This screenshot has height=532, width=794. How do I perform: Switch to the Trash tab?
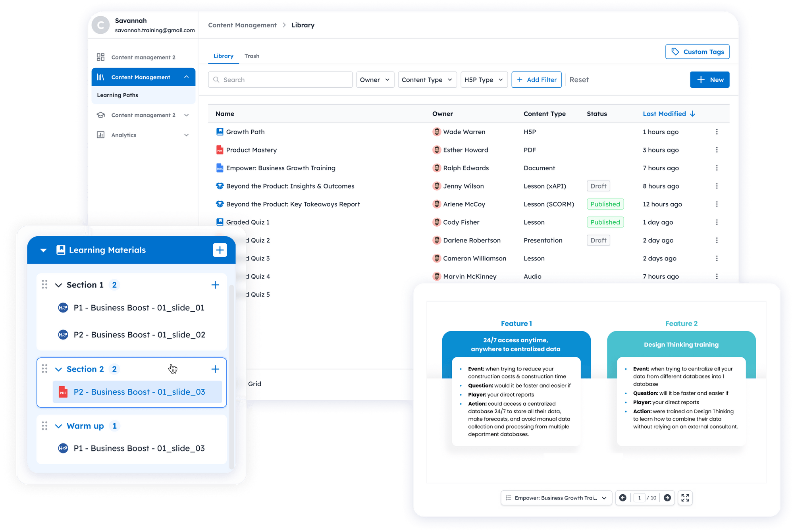click(x=252, y=56)
